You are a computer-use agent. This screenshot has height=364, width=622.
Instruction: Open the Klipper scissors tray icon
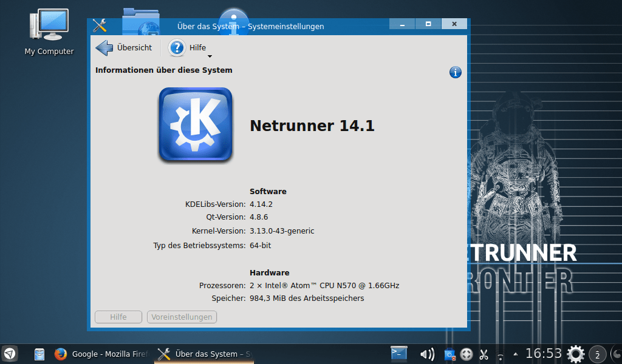(484, 354)
